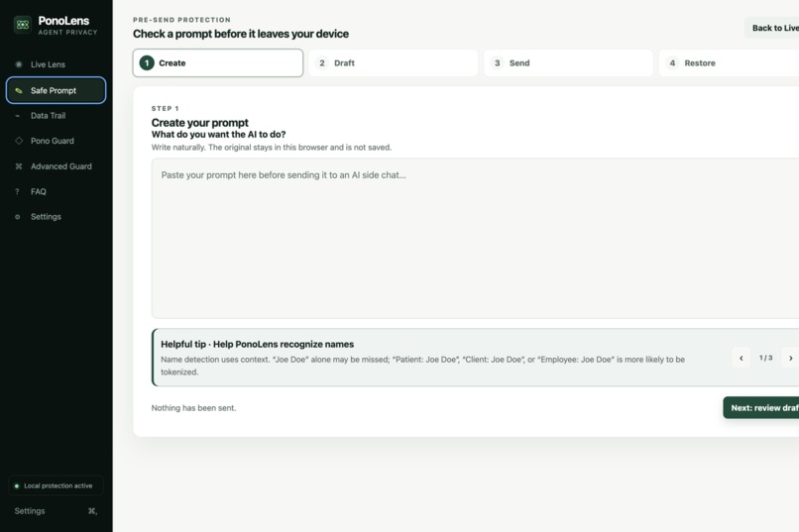Click the Pono Guard diamond icon
The width and height of the screenshot is (799, 532).
coord(19,141)
